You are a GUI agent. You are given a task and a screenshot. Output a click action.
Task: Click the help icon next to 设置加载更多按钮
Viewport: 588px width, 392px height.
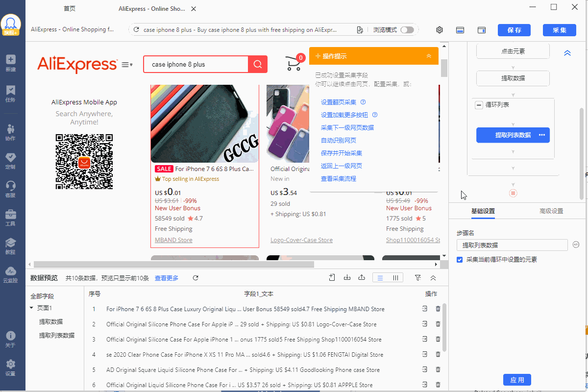tap(375, 115)
